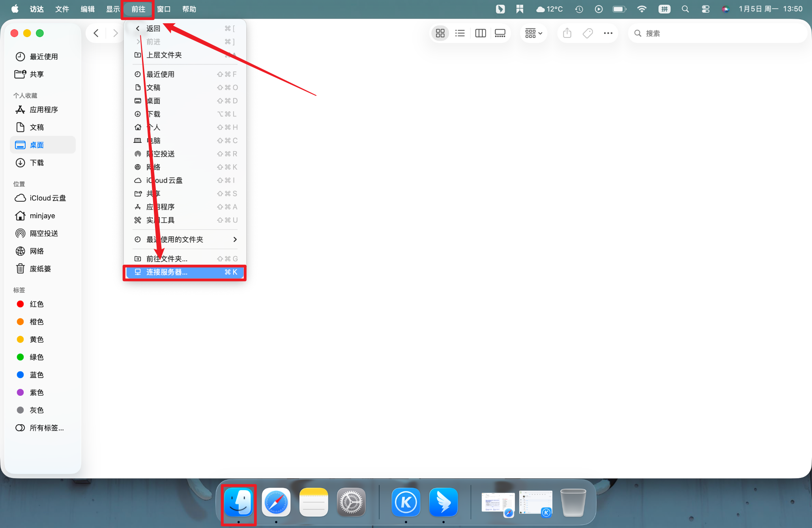This screenshot has width=812, height=528.
Task: Click the 红色 tag in sidebar
Action: coord(36,304)
